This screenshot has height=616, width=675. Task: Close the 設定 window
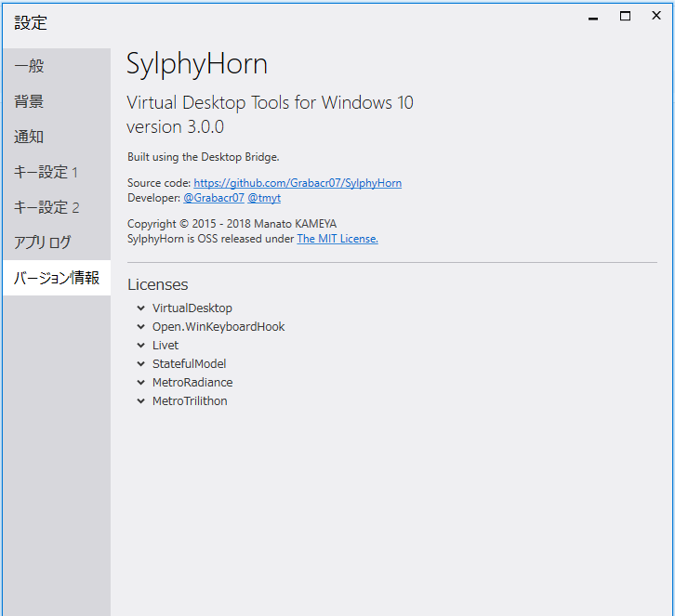pyautogui.click(x=656, y=16)
